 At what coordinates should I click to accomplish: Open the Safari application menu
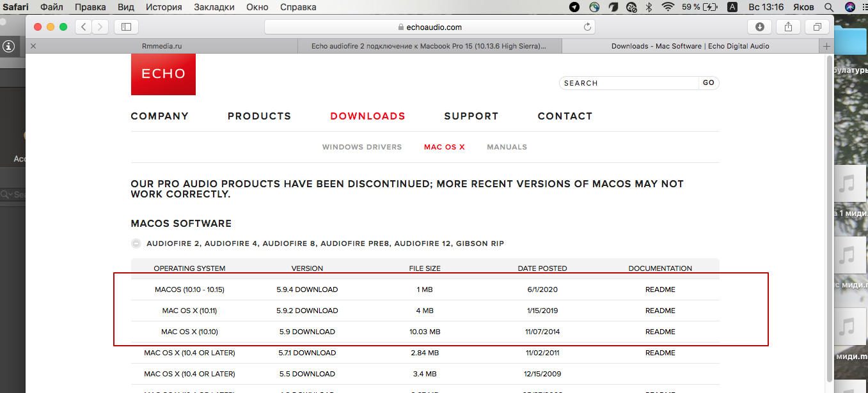point(17,7)
